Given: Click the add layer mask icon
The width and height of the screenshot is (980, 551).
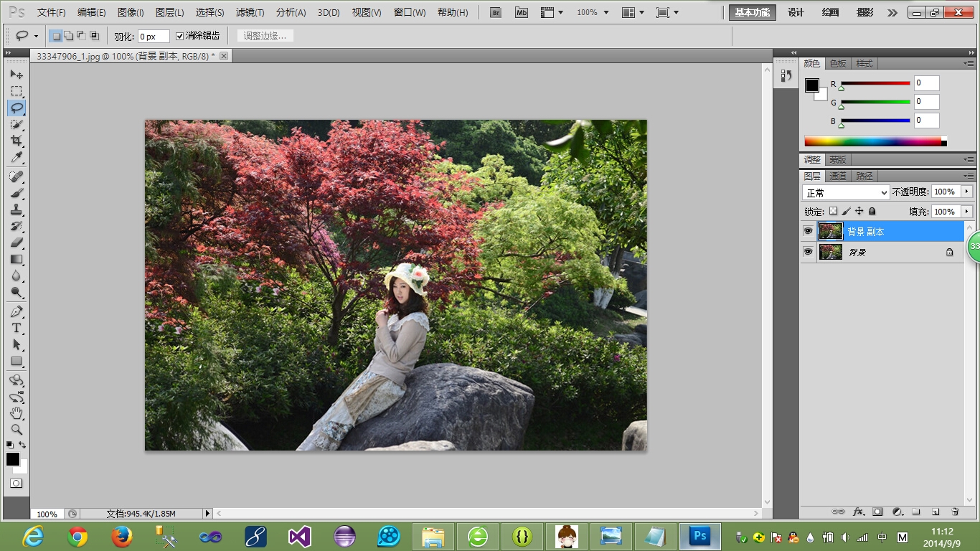Looking at the screenshot, I should [877, 512].
